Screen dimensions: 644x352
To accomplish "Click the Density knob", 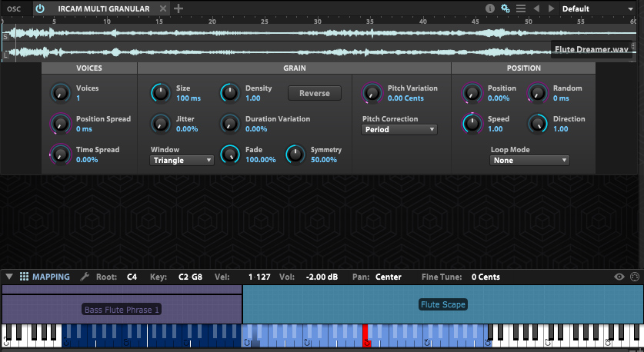I will pos(230,93).
